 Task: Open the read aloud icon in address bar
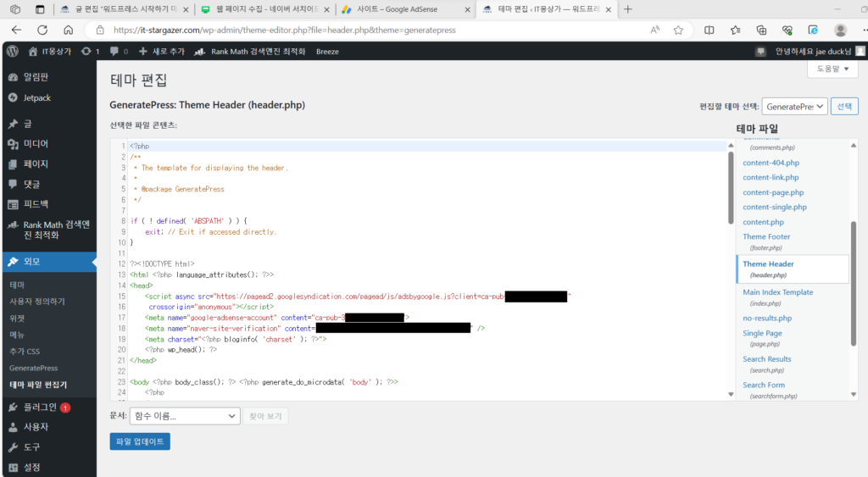click(655, 30)
